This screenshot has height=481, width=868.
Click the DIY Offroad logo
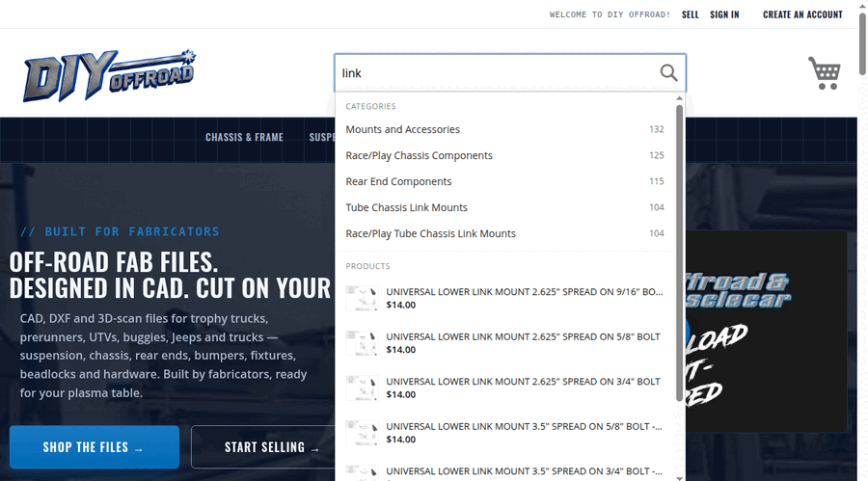point(110,75)
